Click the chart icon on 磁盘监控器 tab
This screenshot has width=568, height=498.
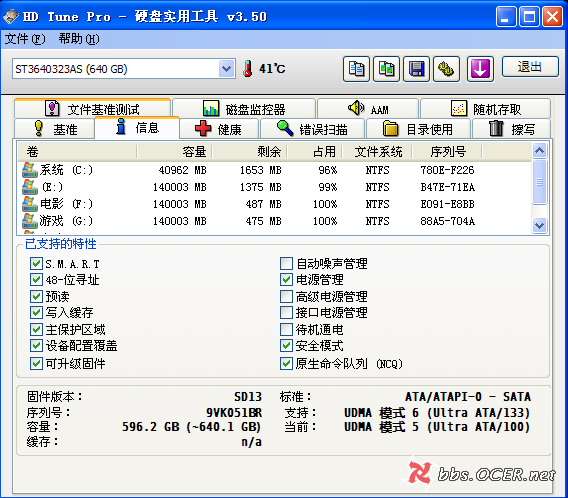tap(211, 108)
